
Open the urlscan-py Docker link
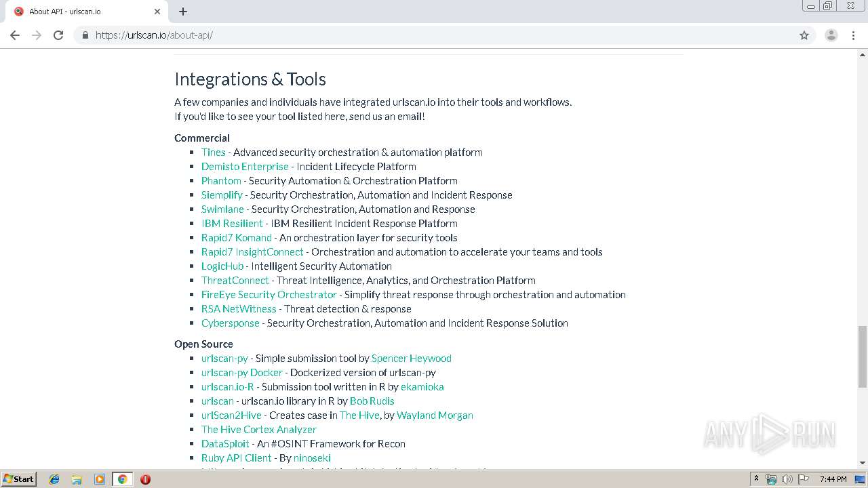pyautogui.click(x=242, y=373)
